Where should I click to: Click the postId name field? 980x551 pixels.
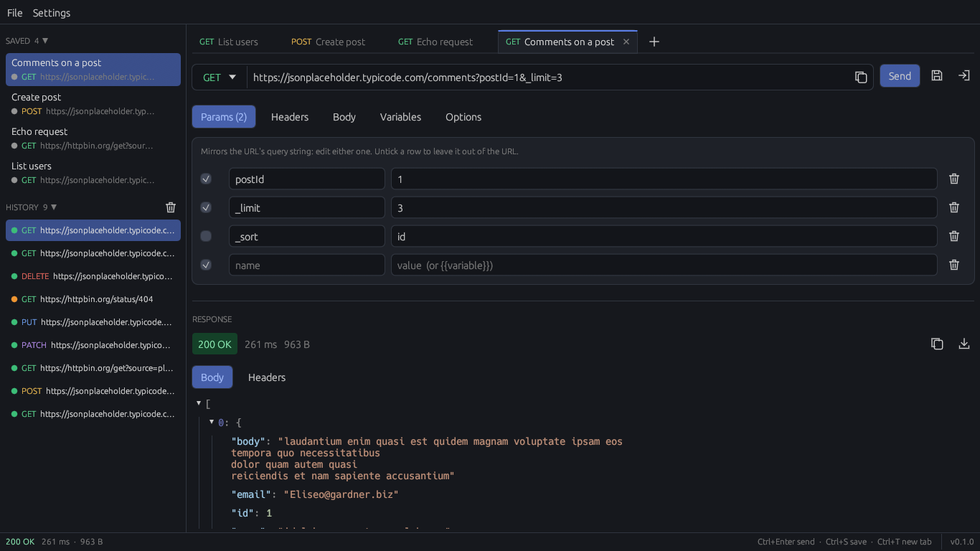pos(307,179)
